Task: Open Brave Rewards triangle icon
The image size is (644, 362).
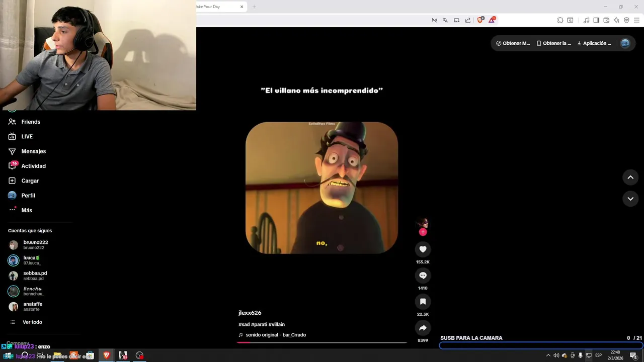Action: [x=492, y=20]
